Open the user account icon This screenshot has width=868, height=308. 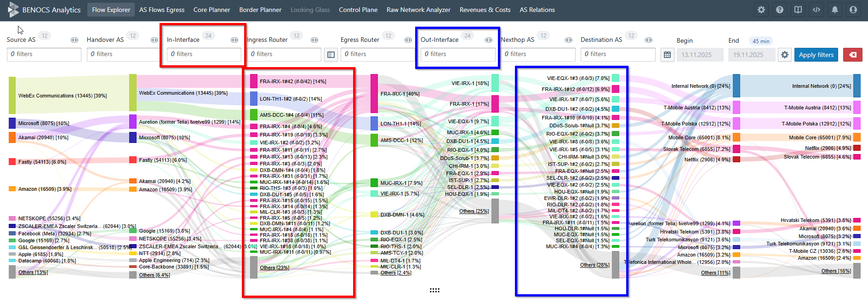[853, 10]
